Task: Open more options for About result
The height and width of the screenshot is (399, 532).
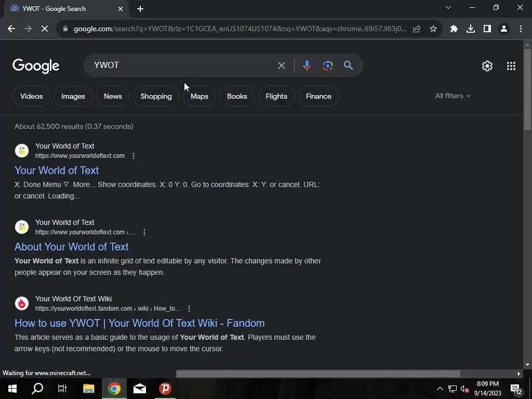Action: pos(144,232)
